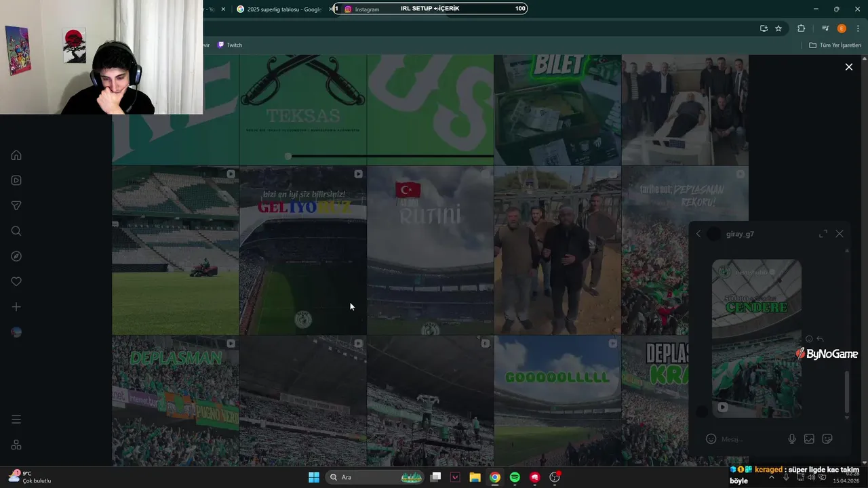Click the sticker icon in chat

tap(827, 439)
